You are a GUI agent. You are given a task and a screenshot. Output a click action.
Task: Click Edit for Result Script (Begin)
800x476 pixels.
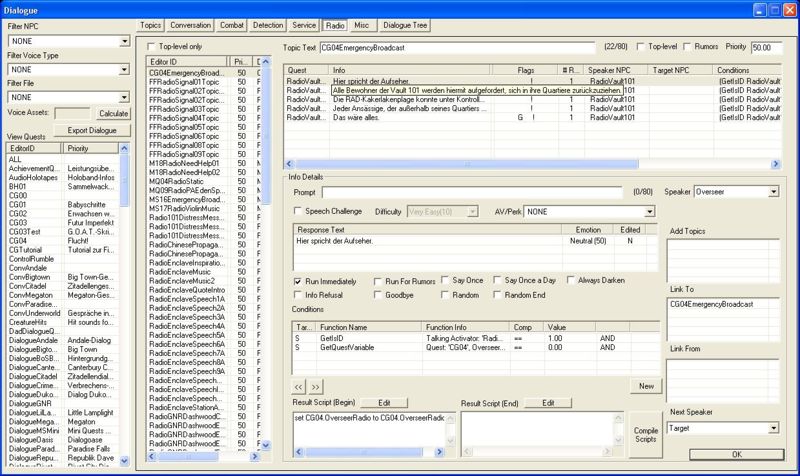point(384,403)
